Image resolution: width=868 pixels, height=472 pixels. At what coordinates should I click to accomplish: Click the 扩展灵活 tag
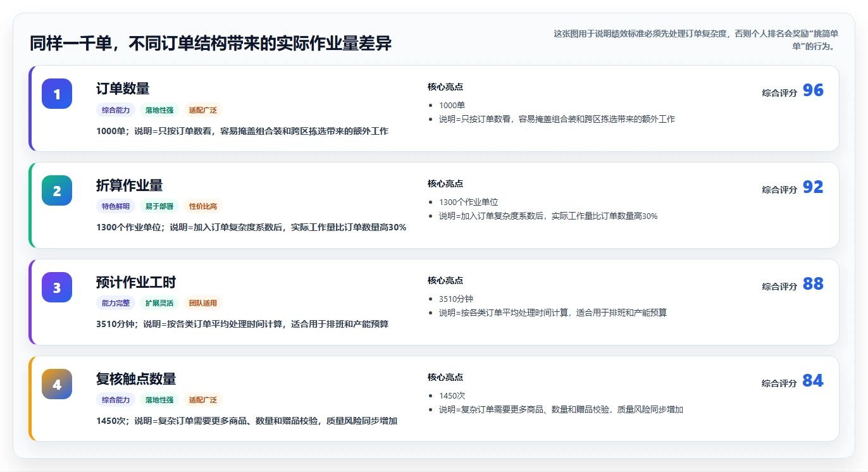tap(159, 304)
